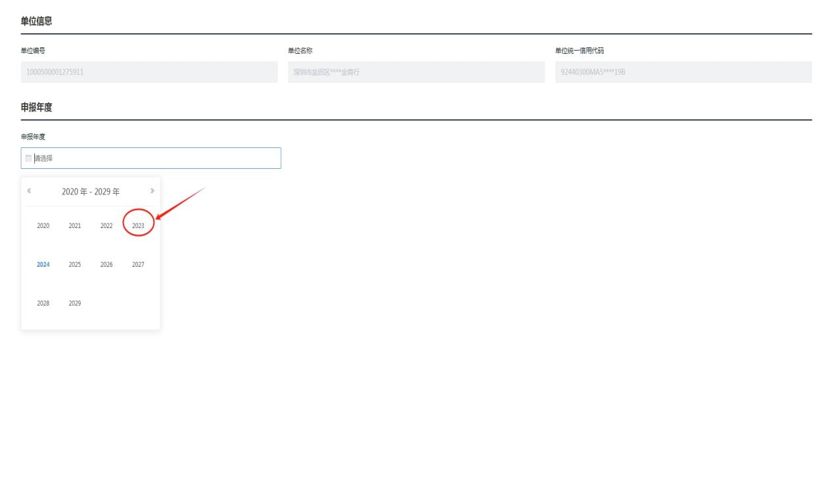Click the calendar icon in 申报年度 field
833x504 pixels.
(x=28, y=158)
